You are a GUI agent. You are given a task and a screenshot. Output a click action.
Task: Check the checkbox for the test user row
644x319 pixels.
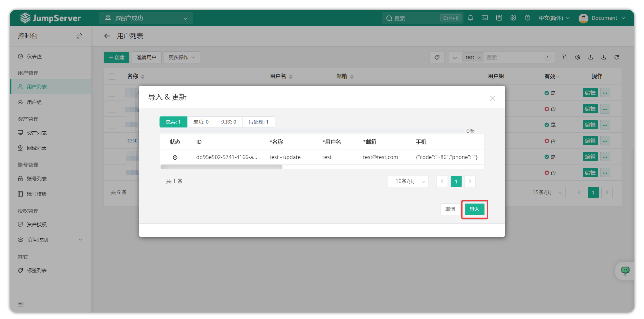(x=112, y=141)
